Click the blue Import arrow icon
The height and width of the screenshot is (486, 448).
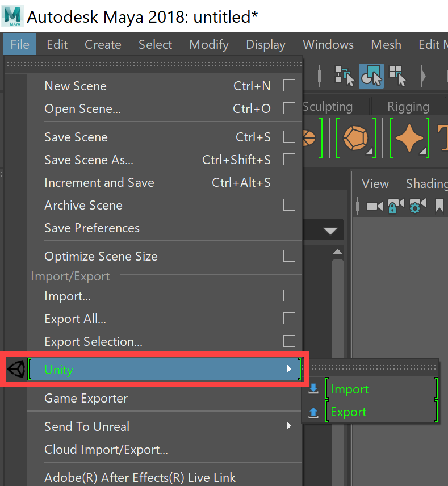(x=313, y=389)
